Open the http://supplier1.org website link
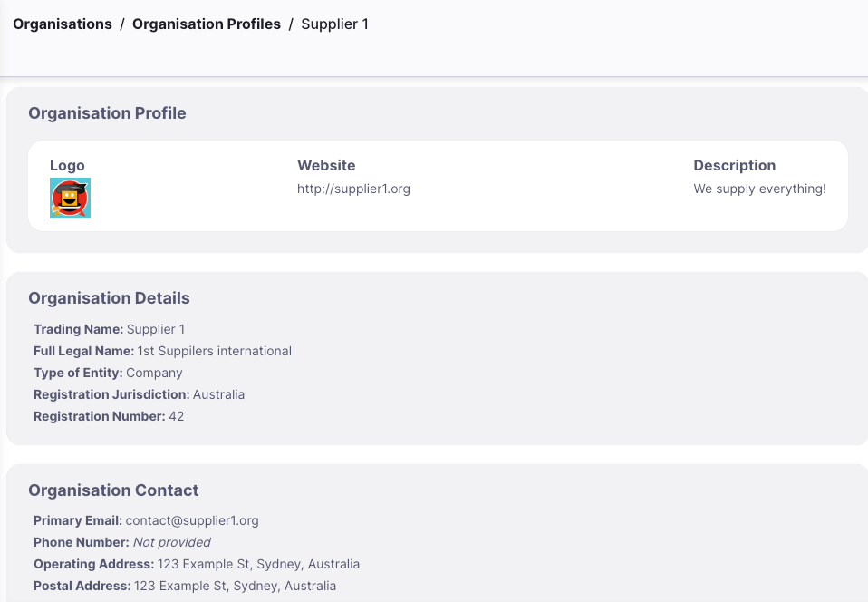The image size is (868, 602). coord(353,189)
